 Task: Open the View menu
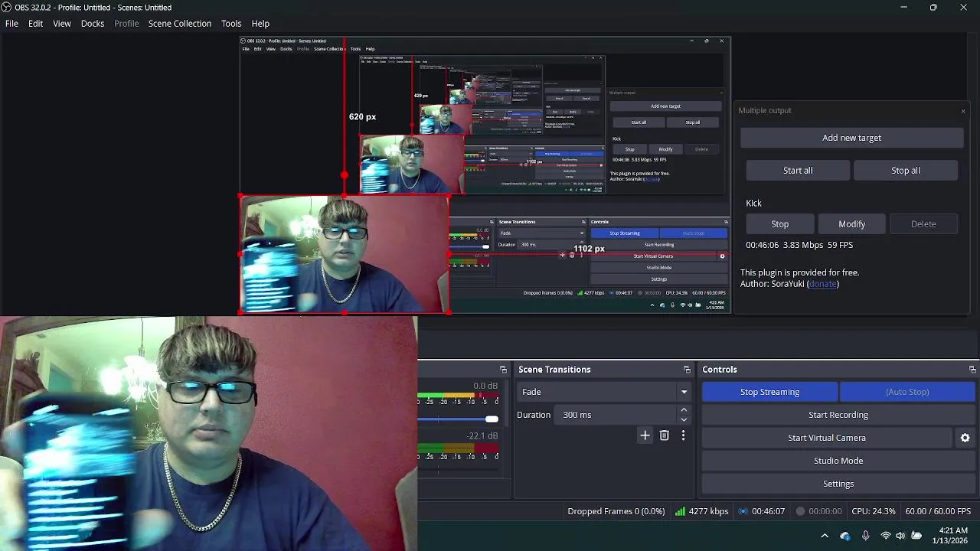click(x=62, y=24)
